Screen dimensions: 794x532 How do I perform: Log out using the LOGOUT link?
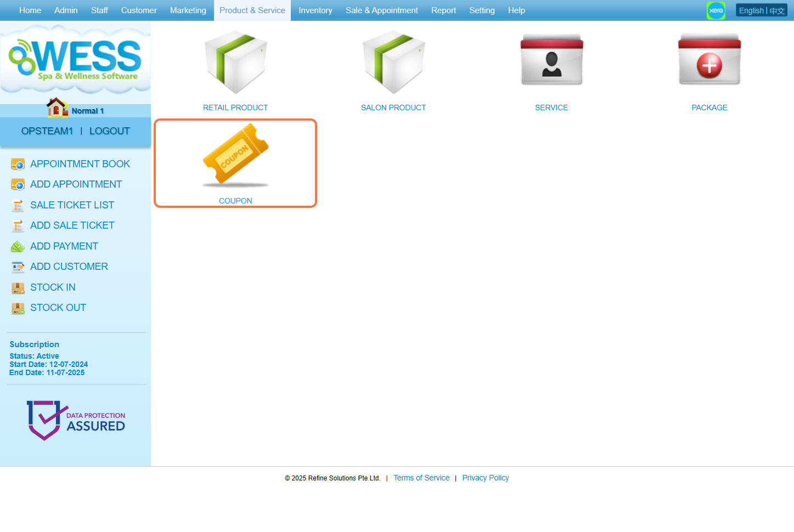point(109,131)
